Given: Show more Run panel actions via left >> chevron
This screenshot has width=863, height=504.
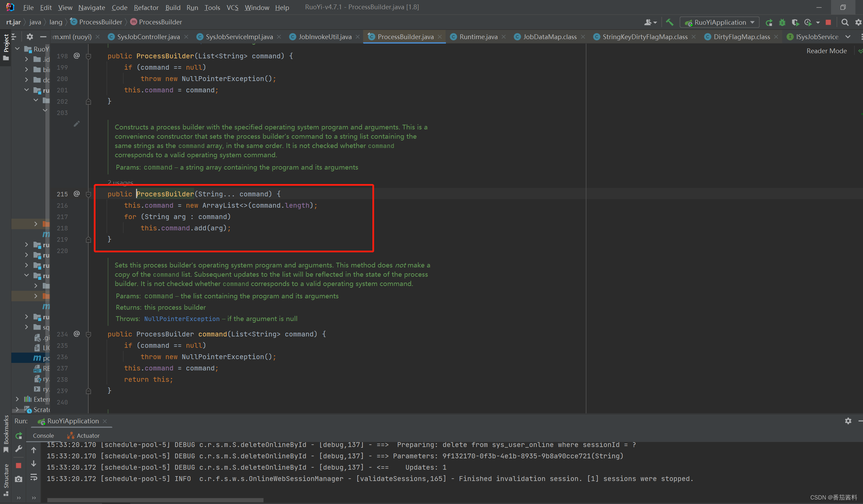Looking at the screenshot, I should [x=19, y=497].
